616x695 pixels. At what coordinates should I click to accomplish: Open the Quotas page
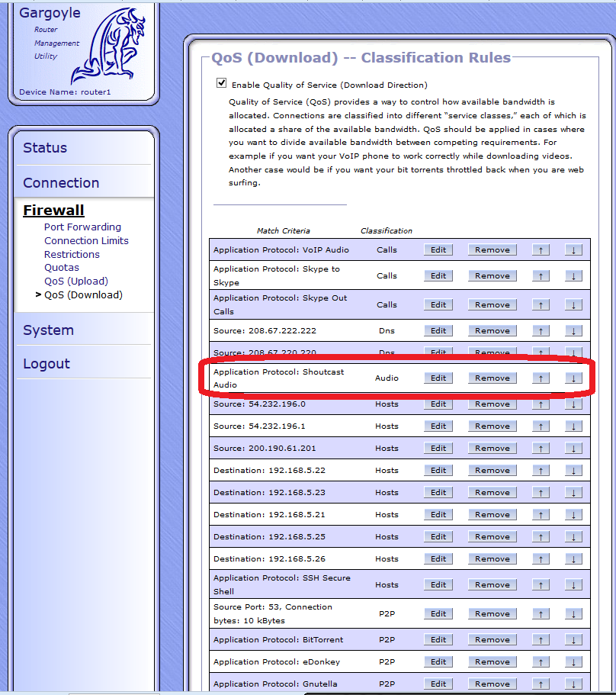click(62, 268)
